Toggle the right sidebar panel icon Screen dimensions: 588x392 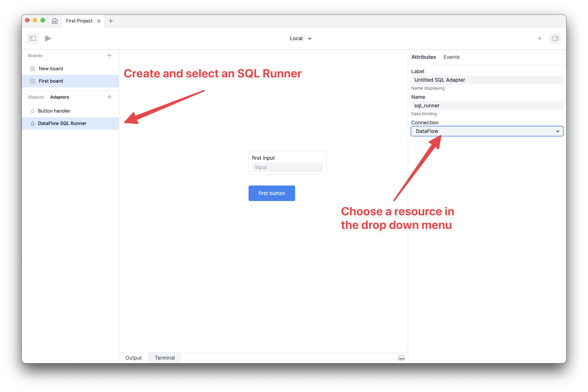(555, 38)
